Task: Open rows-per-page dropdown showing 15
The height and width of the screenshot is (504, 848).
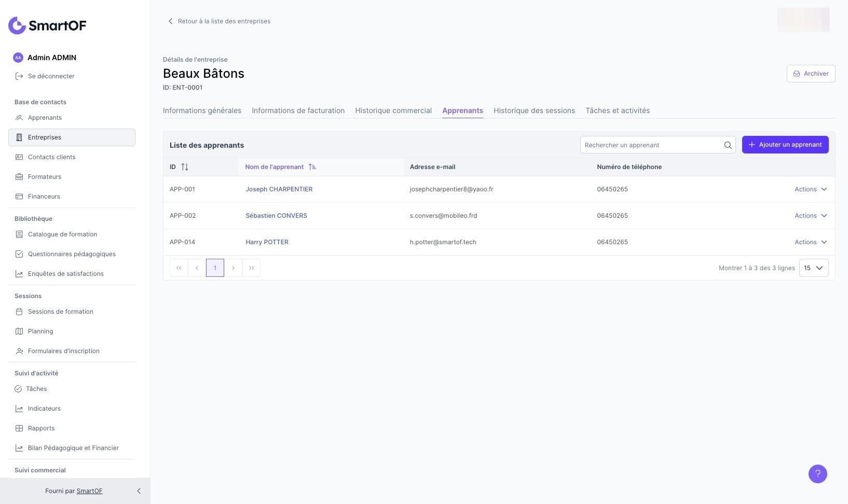Action: [x=813, y=268]
